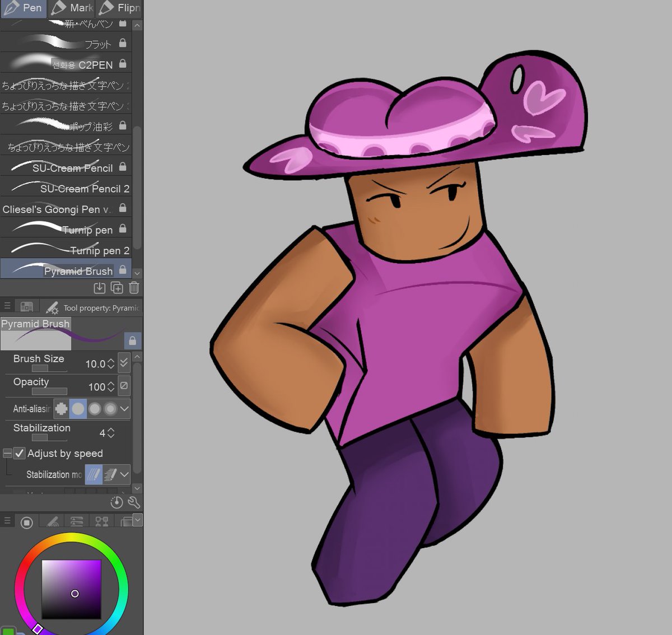Select weak anti-aliasing option

(78, 409)
